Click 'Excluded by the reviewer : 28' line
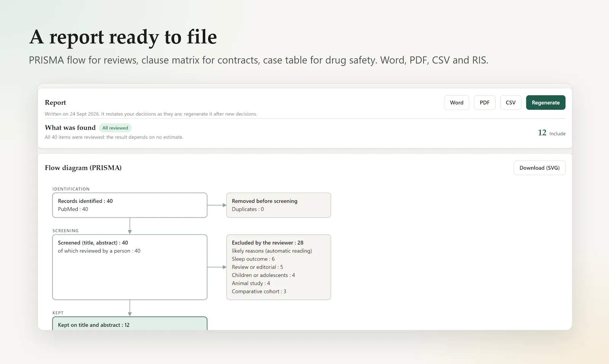This screenshot has width=609, height=364. point(268,243)
